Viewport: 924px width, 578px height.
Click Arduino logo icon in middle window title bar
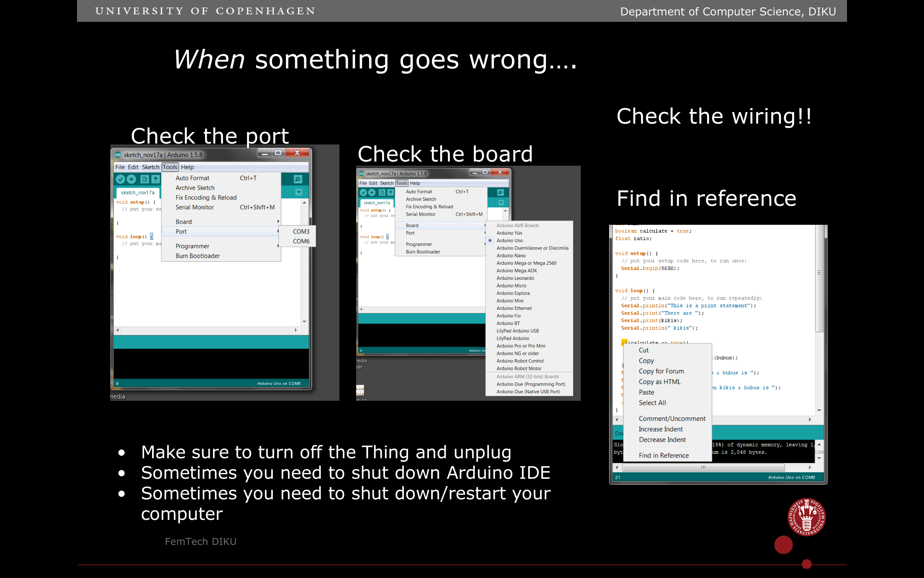coord(361,173)
